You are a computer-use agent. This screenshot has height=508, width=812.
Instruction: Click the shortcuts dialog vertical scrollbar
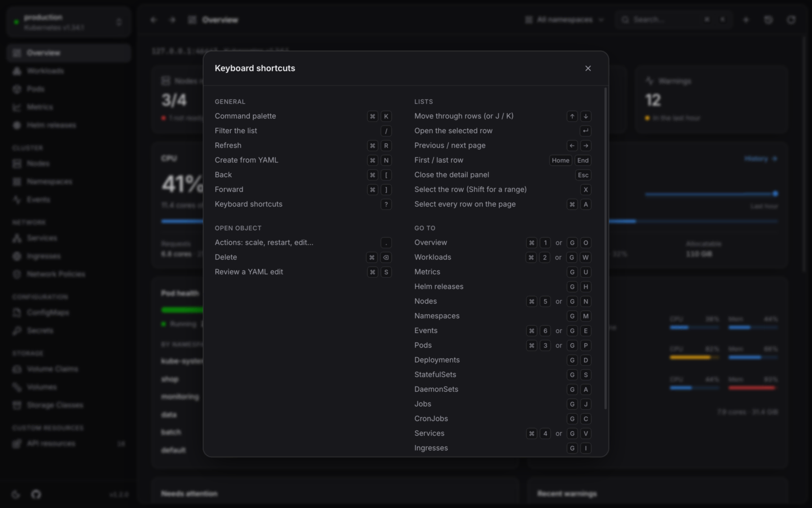606,248
